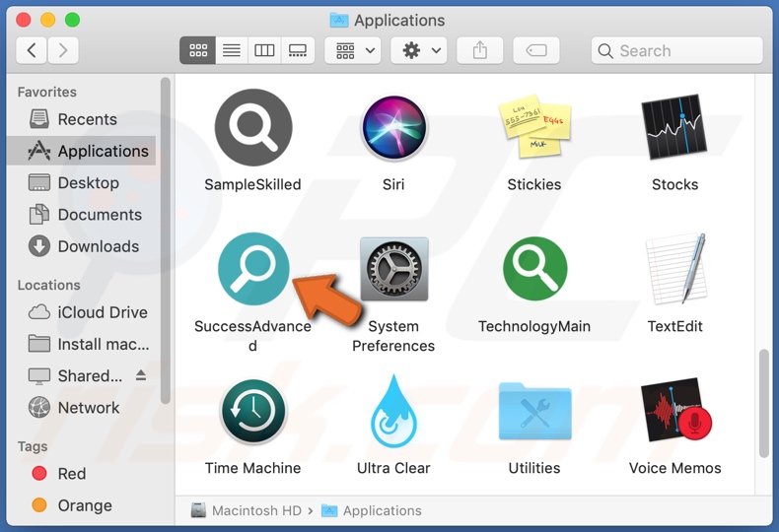Screen dimensions: 779x532
Task: Switch to column view
Action: coord(264,50)
